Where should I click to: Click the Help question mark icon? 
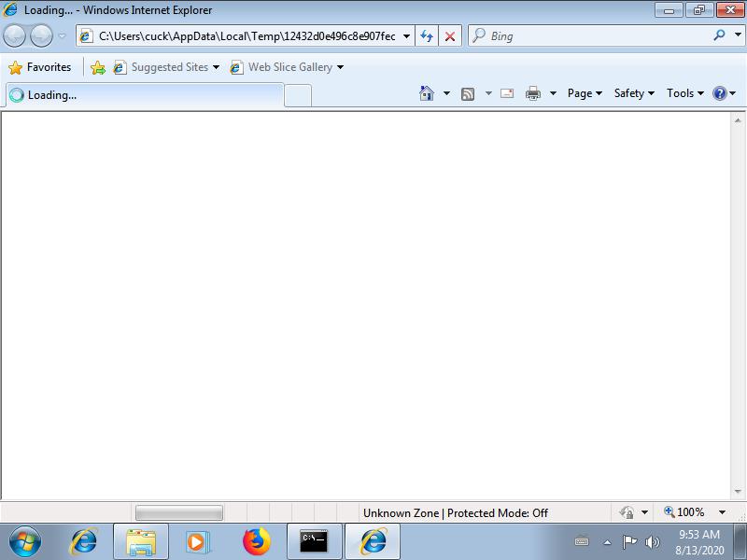coord(719,93)
